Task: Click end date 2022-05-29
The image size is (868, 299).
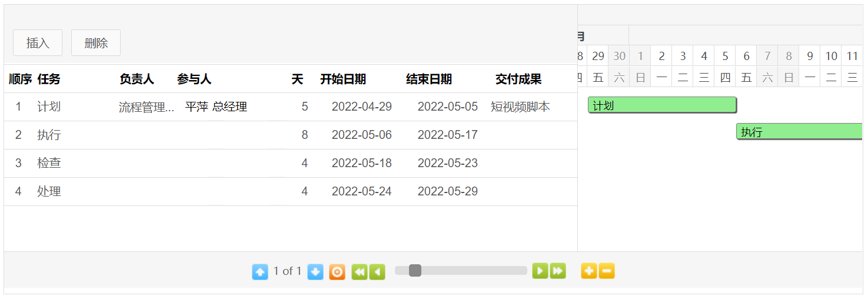Action: point(448,191)
